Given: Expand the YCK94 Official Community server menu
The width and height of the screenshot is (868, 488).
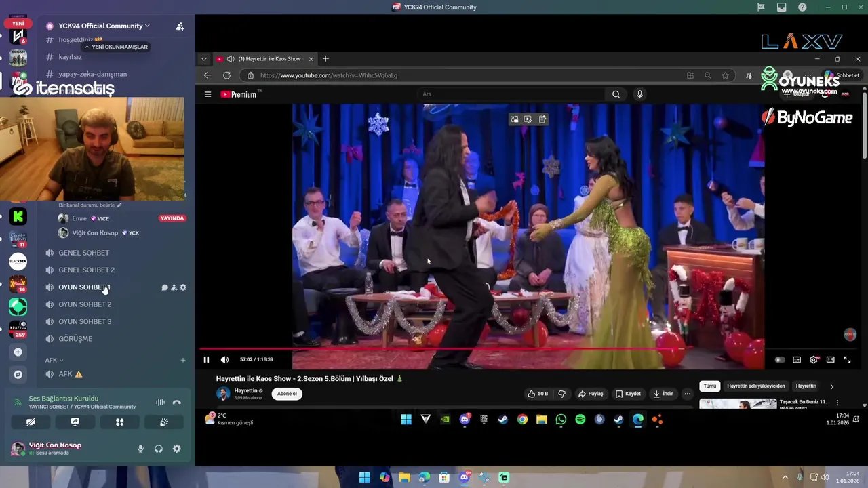Looking at the screenshot, I should [104, 26].
